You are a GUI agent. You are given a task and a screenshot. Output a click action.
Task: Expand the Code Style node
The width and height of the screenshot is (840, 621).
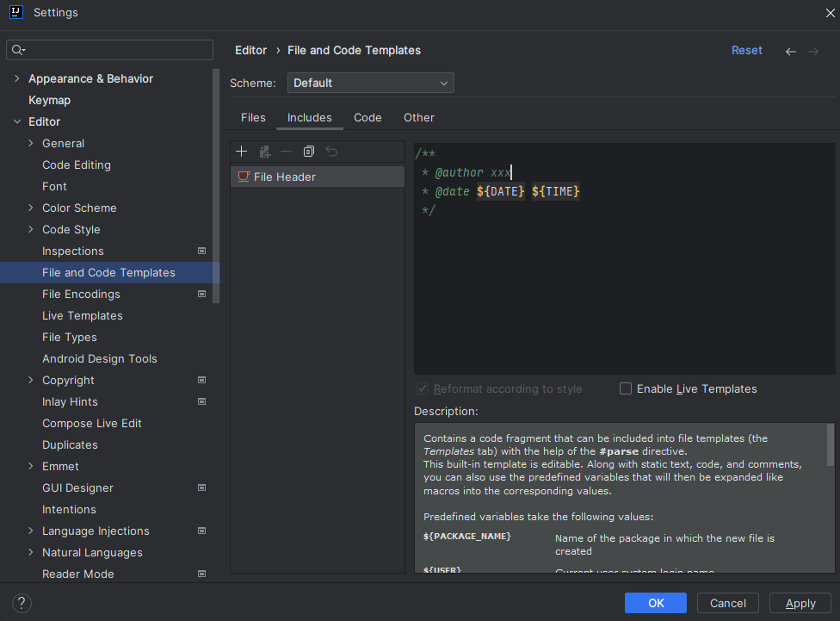tap(30, 229)
